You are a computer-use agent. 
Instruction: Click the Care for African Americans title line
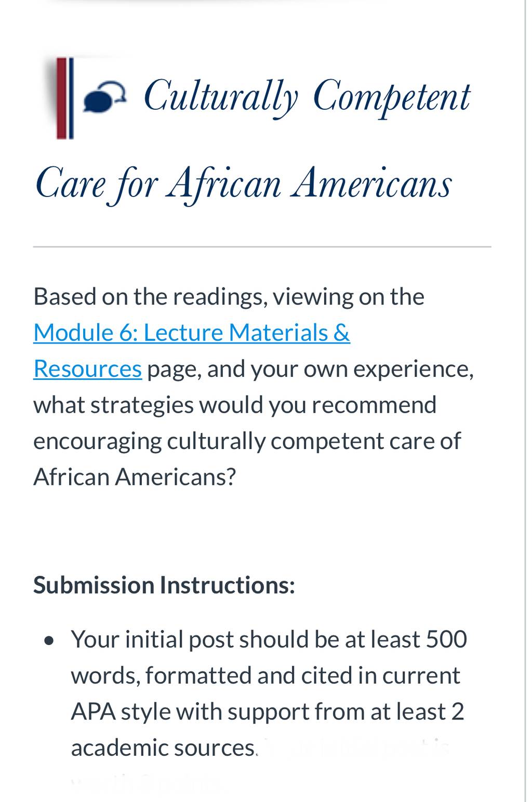click(243, 184)
